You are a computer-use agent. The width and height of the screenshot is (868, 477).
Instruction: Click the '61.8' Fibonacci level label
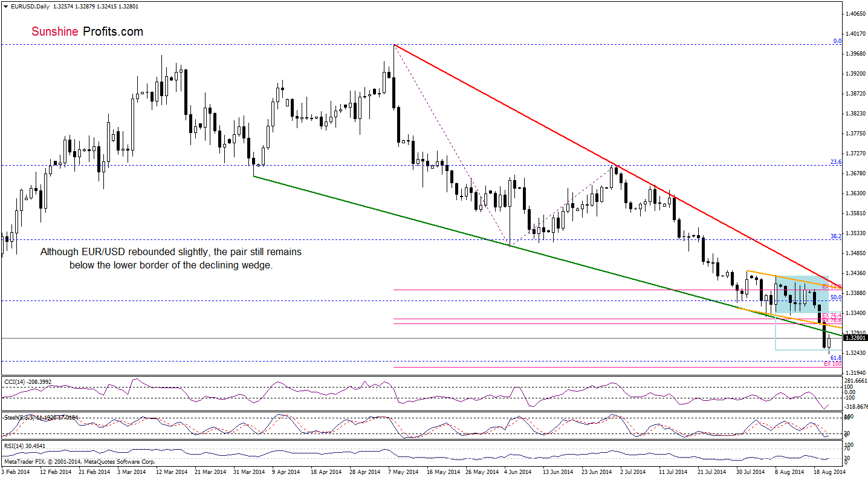pyautogui.click(x=836, y=358)
